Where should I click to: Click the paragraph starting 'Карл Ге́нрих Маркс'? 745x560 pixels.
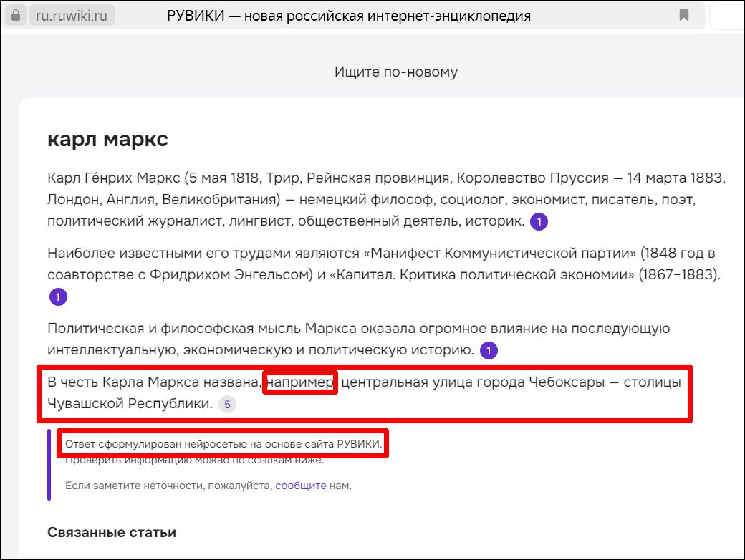coord(386,200)
